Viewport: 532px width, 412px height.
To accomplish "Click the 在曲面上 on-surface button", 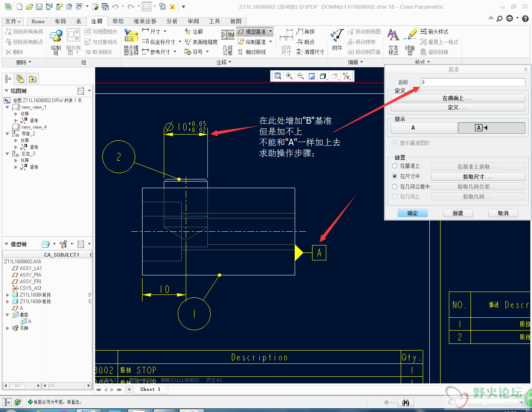I will [458, 98].
